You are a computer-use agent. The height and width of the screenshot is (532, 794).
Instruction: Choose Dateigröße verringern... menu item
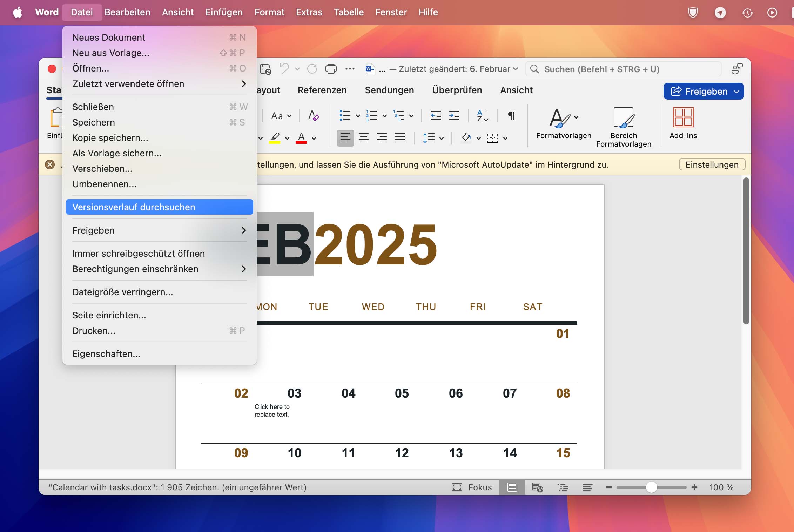pyautogui.click(x=160, y=292)
